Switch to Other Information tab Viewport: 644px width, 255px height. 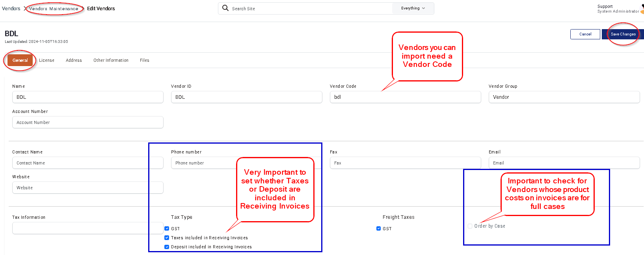click(111, 60)
